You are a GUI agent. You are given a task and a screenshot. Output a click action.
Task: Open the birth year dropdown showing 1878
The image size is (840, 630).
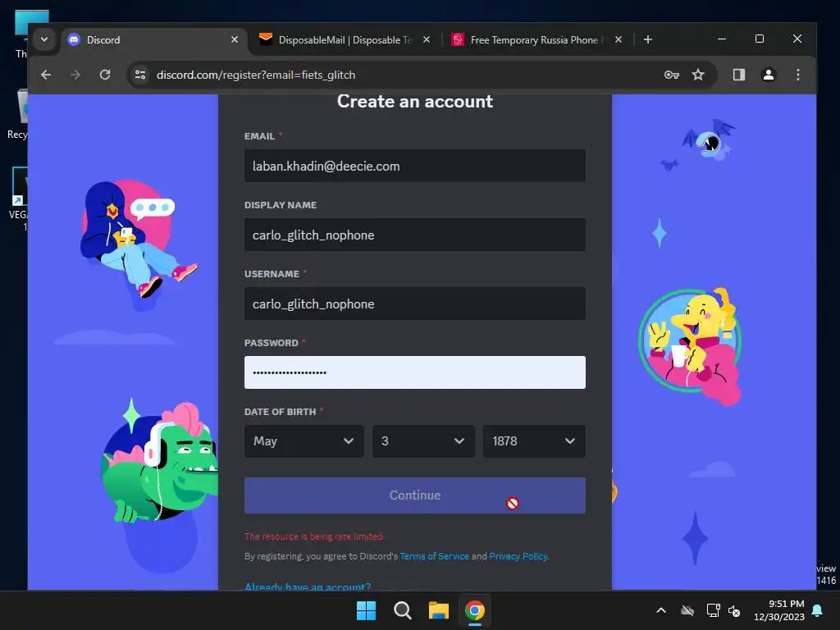534,441
